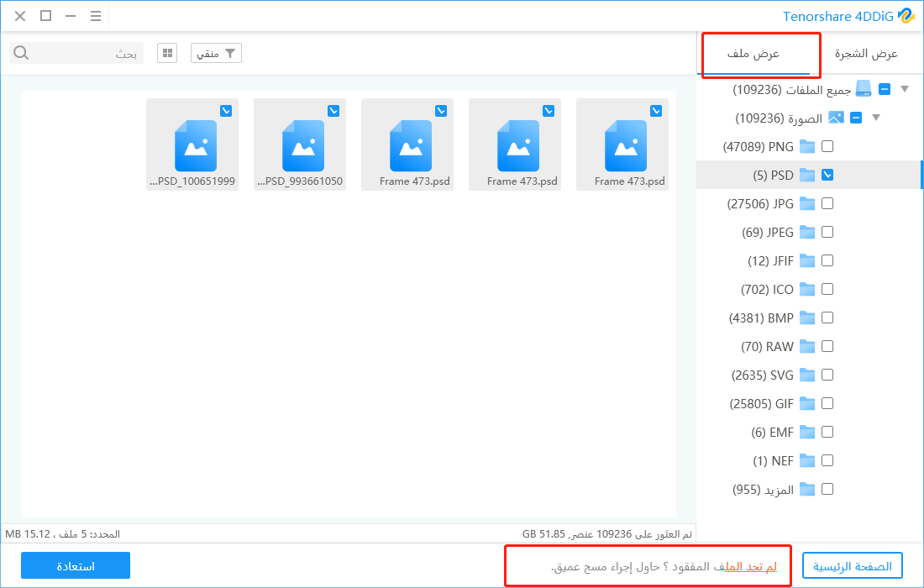Click the RAW folder icon
Image resolution: width=924 pixels, height=588 pixels.
coord(807,346)
